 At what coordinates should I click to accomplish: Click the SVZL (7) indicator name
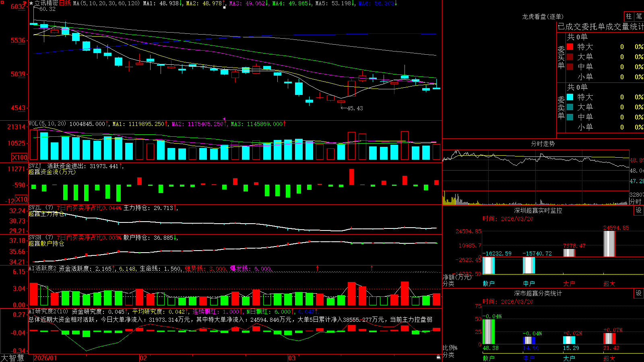point(41,208)
